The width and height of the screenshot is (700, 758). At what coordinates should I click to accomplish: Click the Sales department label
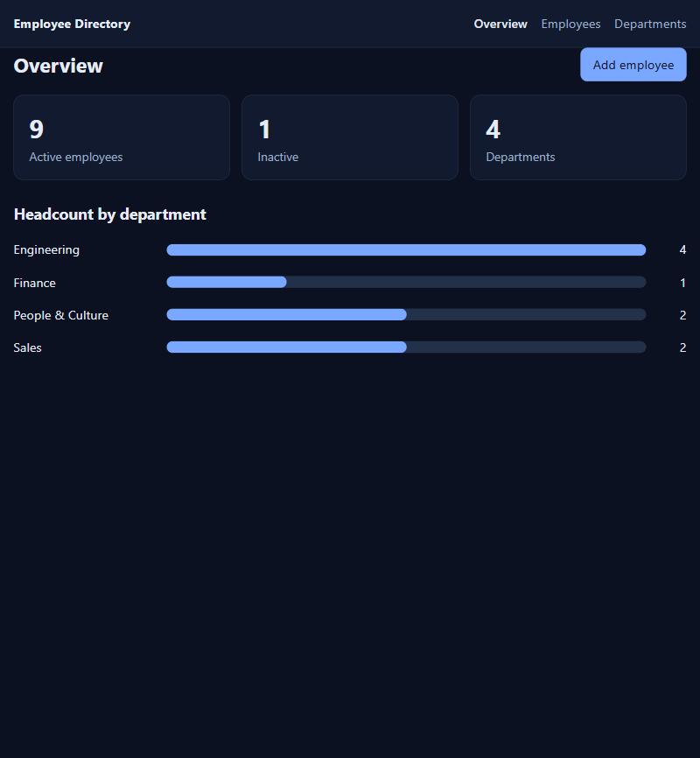(x=27, y=347)
